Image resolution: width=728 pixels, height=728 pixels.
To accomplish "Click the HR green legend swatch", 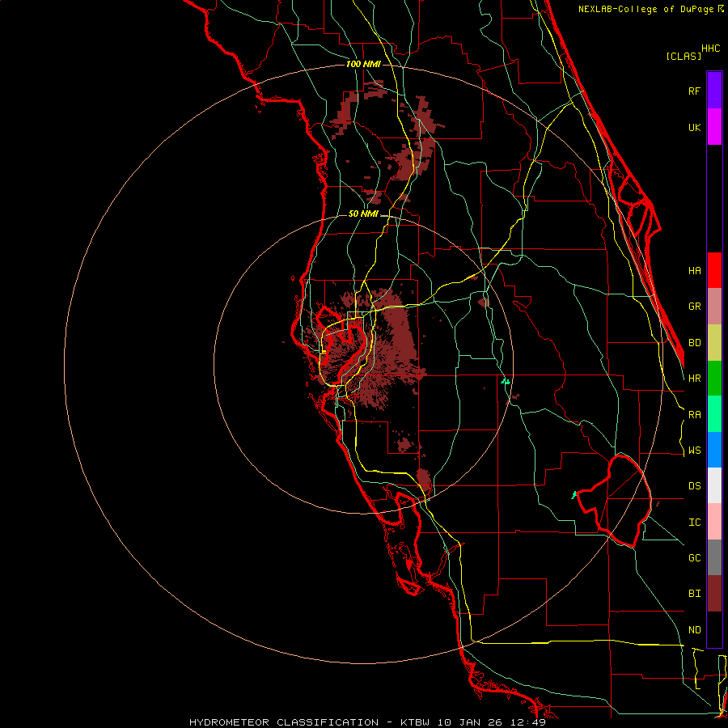I will [714, 379].
